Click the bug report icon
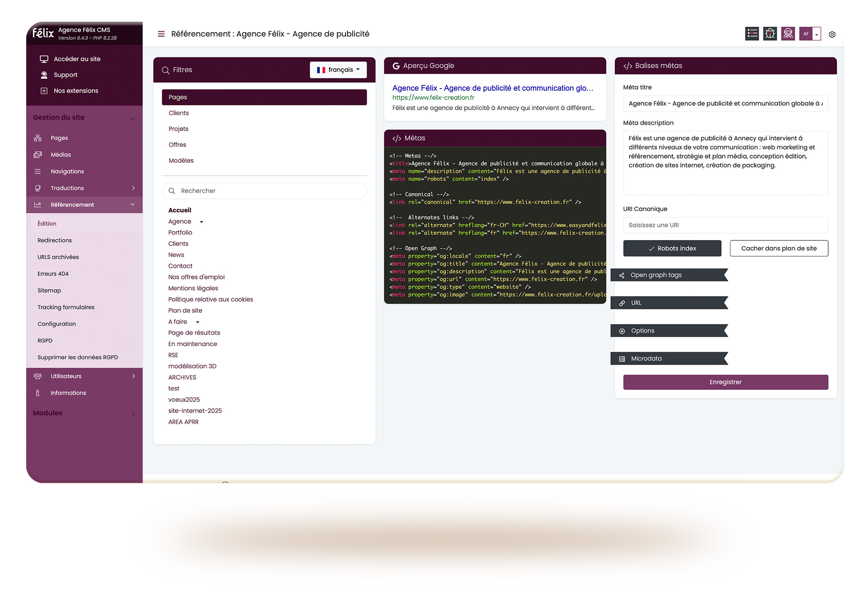 (770, 34)
